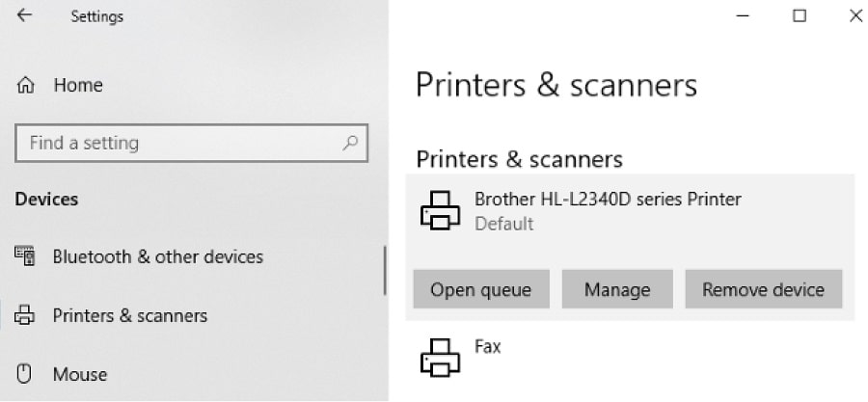The height and width of the screenshot is (402, 868).
Task: Go back using the Settings back arrow
Action: coord(24,15)
